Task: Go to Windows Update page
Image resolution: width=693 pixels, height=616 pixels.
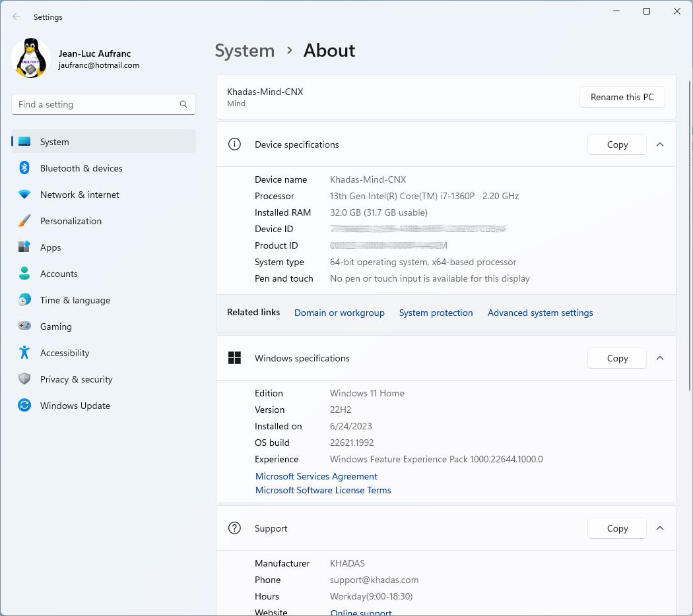Action: [104, 406]
